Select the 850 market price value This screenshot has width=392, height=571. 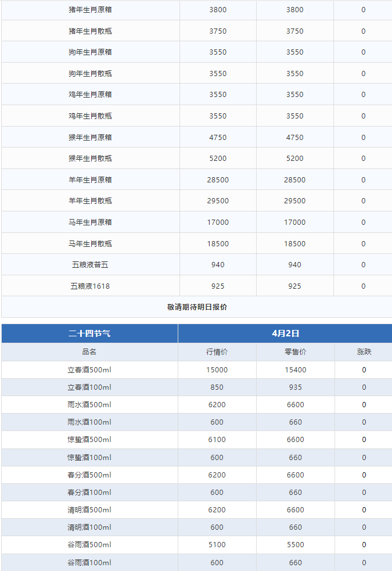[217, 387]
